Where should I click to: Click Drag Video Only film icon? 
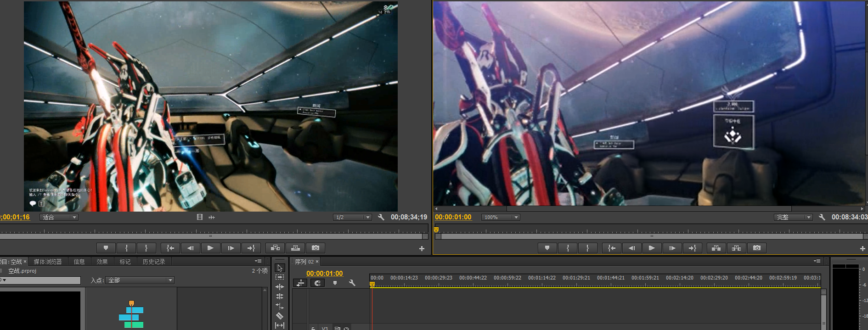click(200, 217)
